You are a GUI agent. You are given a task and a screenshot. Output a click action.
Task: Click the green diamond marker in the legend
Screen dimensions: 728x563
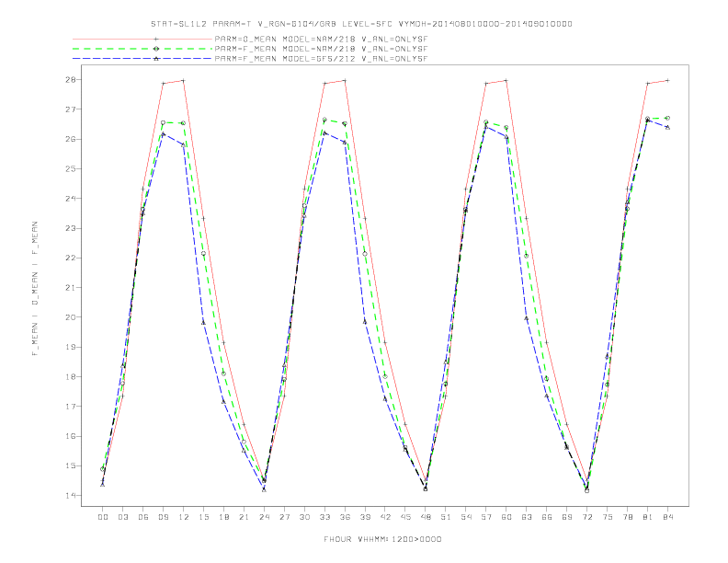coord(156,49)
